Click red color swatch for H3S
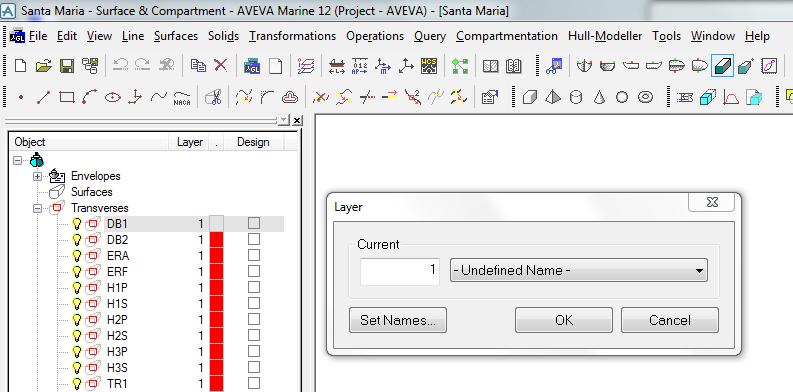 tap(216, 368)
